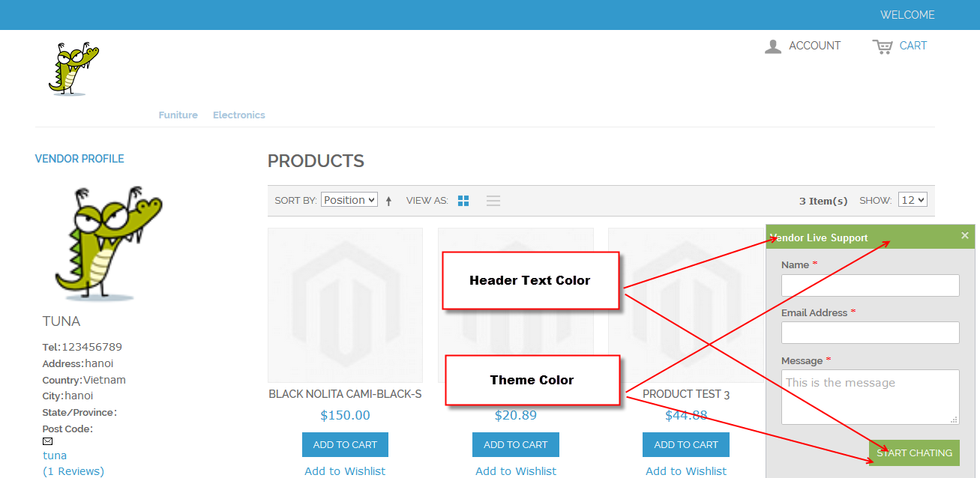Viewport: 980px width, 478px height.
Task: Add the $20.89 product to wishlist
Action: [516, 471]
